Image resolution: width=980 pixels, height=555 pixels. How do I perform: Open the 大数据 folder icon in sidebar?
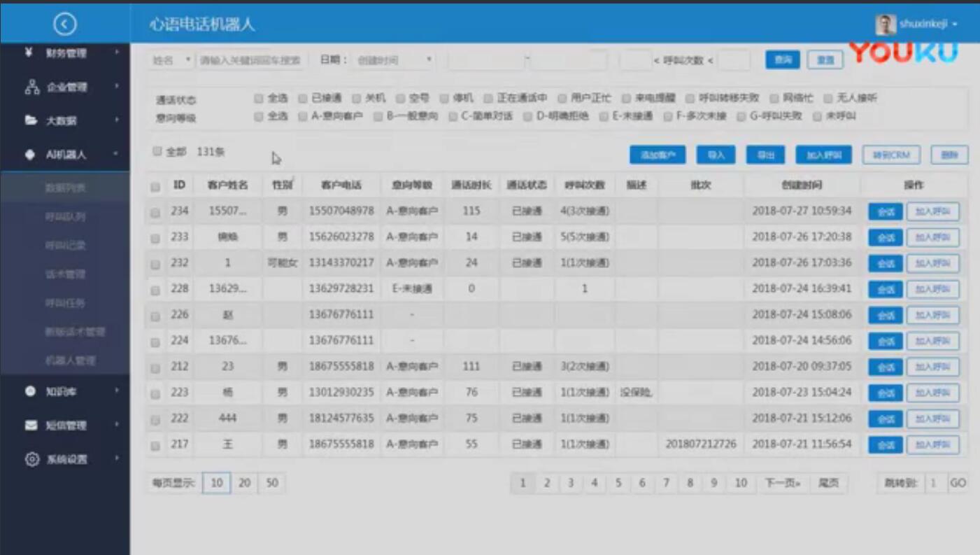click(x=31, y=118)
